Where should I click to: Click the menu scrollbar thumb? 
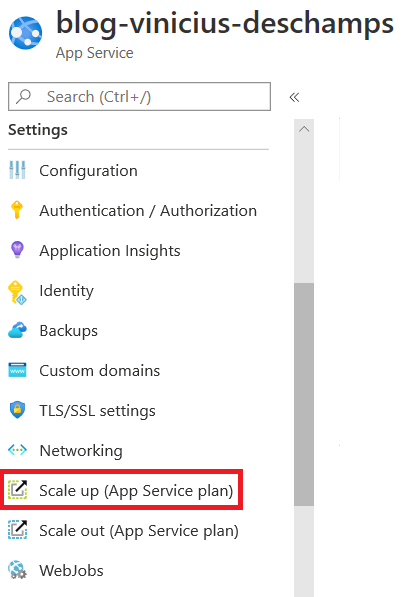(304, 394)
